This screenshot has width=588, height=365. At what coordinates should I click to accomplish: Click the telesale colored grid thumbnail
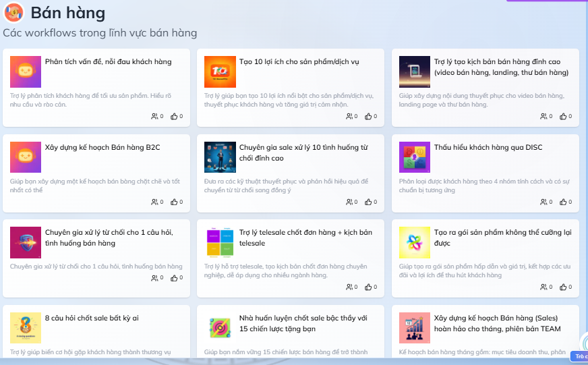click(x=220, y=242)
